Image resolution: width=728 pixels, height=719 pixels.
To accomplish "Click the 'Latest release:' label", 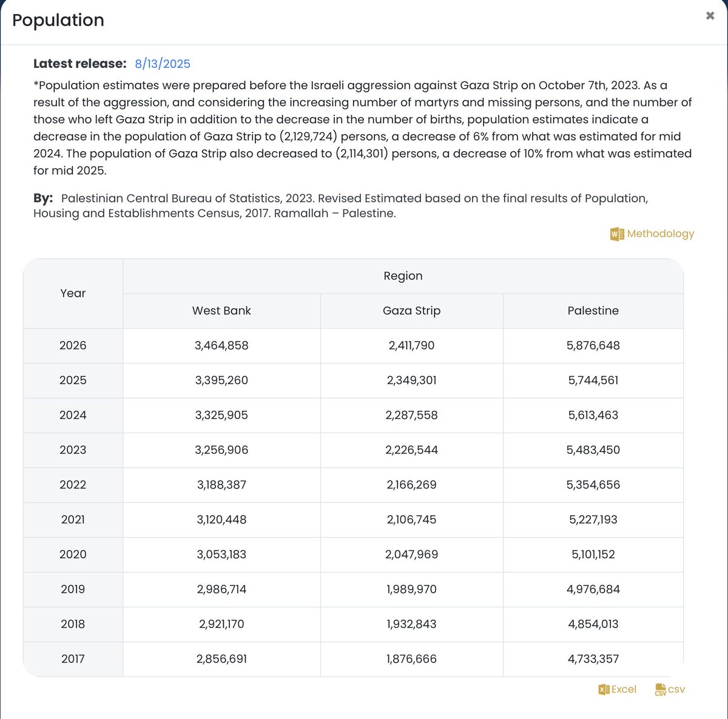I will tap(80, 64).
